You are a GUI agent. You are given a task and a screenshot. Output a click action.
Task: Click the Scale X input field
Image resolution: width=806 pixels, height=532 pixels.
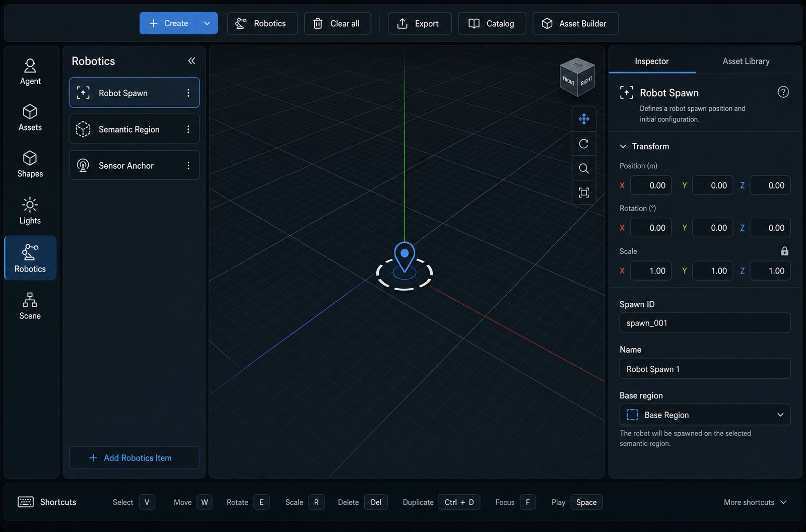(651, 271)
